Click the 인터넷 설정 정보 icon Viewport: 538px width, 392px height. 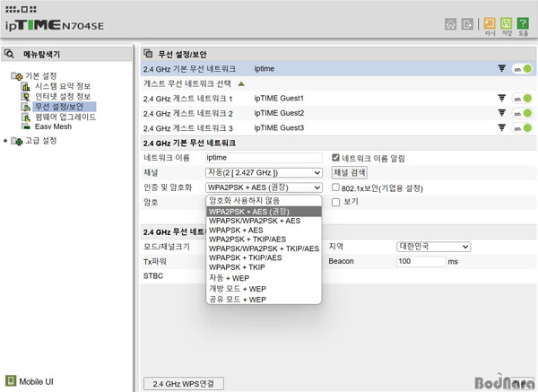coord(26,97)
